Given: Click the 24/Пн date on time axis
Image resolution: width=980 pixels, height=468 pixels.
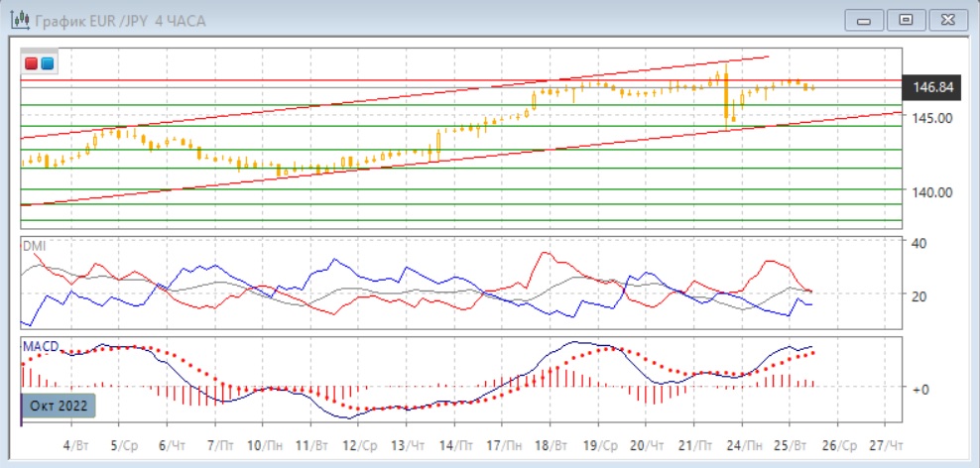Looking at the screenshot, I should point(749,446).
